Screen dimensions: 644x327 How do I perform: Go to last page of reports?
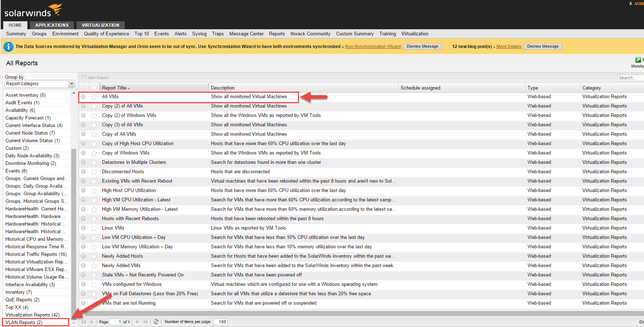pyautogui.click(x=145, y=322)
